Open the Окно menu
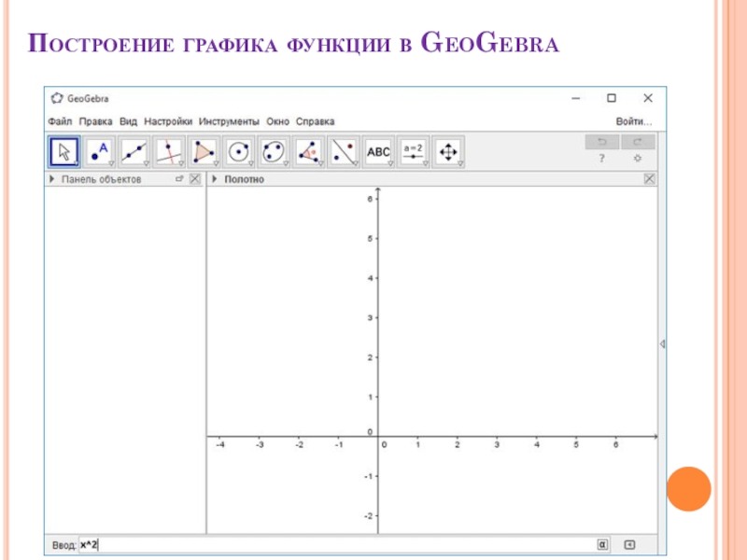 277,121
